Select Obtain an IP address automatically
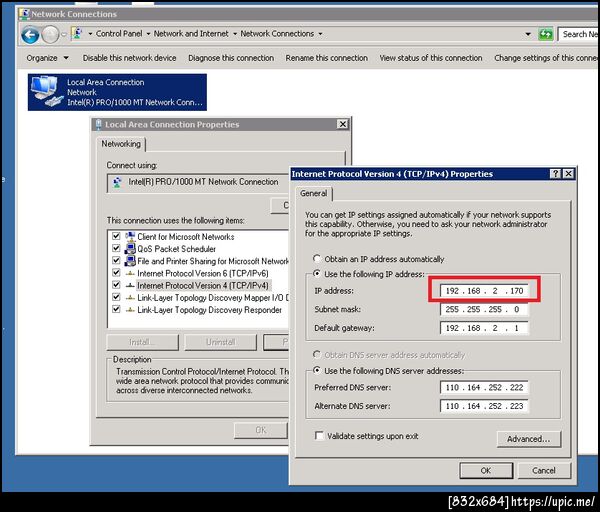The image size is (600, 512). click(x=317, y=259)
